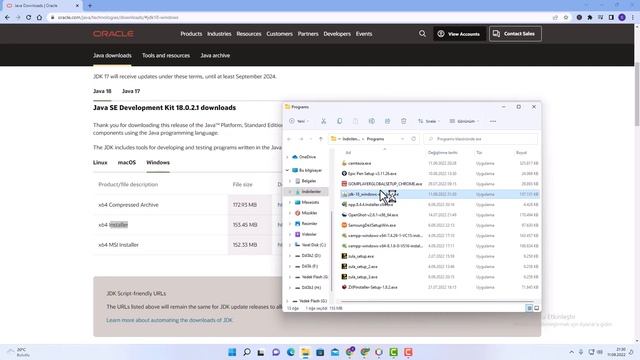Viewport: 640px width, 360px height.
Task: Click Oracle site search magnifier icon
Action: pyautogui.click(x=422, y=34)
